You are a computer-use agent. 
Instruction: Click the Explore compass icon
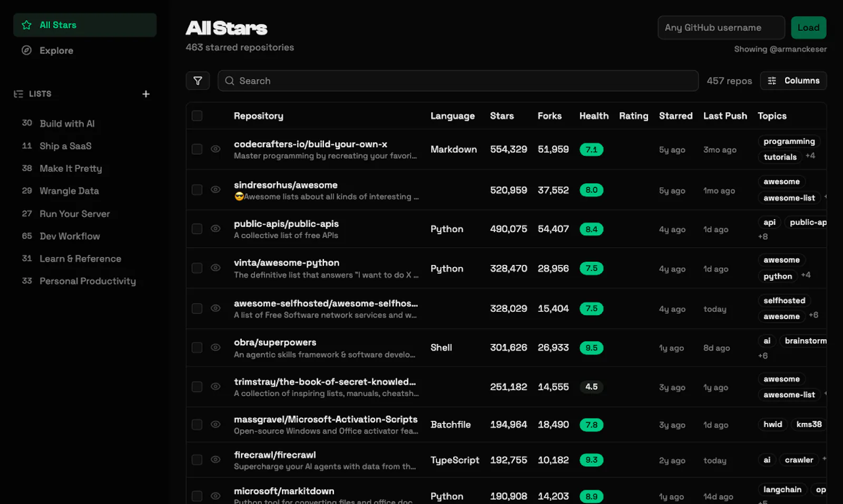click(x=26, y=51)
